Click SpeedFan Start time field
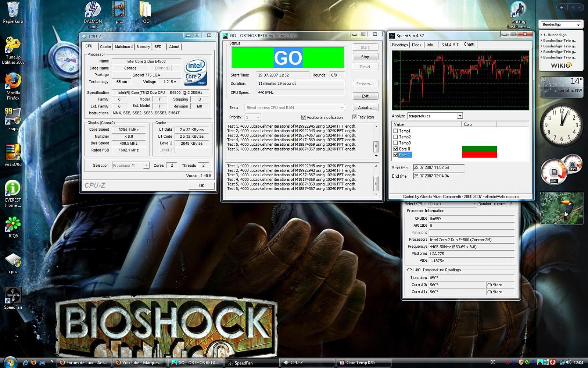This screenshot has width=588, height=368. (x=439, y=167)
